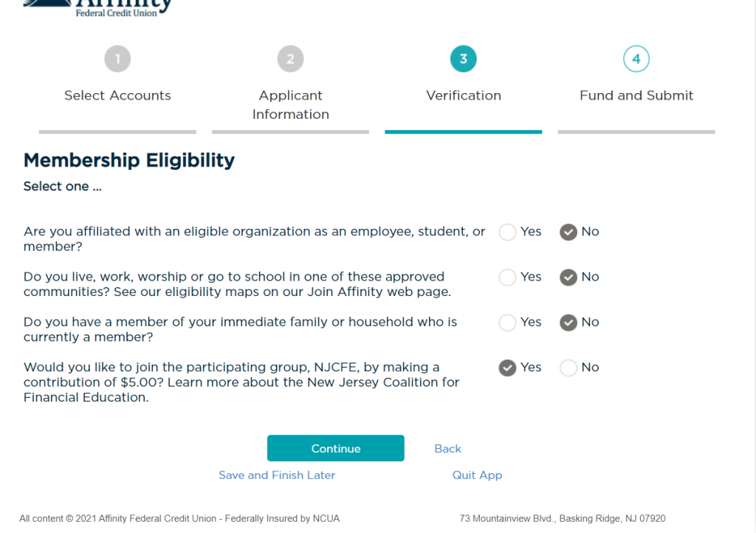Choose Yes for immediate family member question
Viewport: 756px width, 533px height.
507,323
